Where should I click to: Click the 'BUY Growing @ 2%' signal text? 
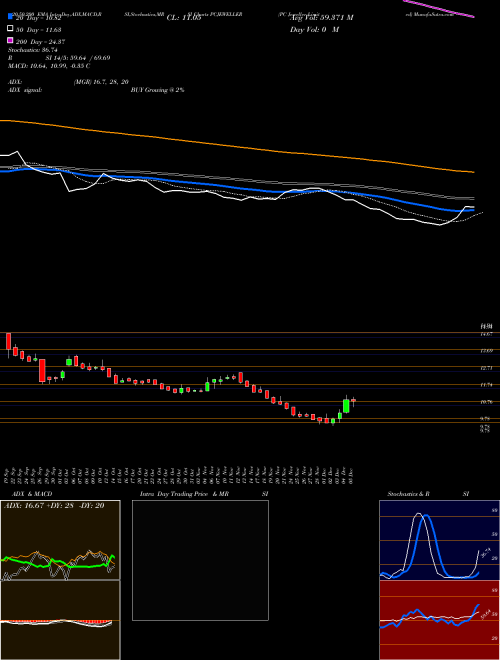click(157, 90)
